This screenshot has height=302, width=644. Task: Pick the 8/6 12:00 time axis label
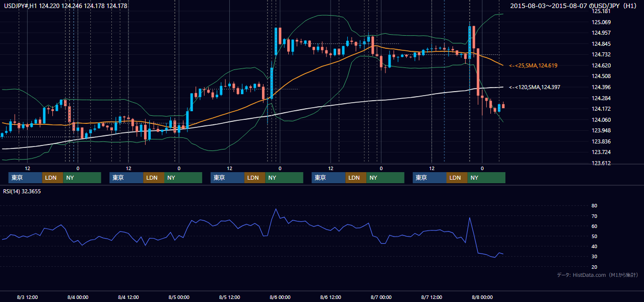[x=331, y=297]
